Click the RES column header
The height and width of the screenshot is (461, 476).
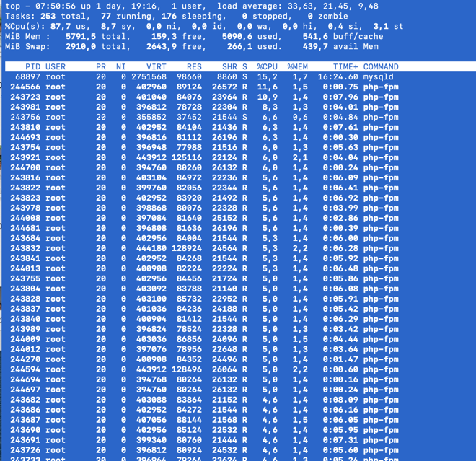pyautogui.click(x=194, y=66)
